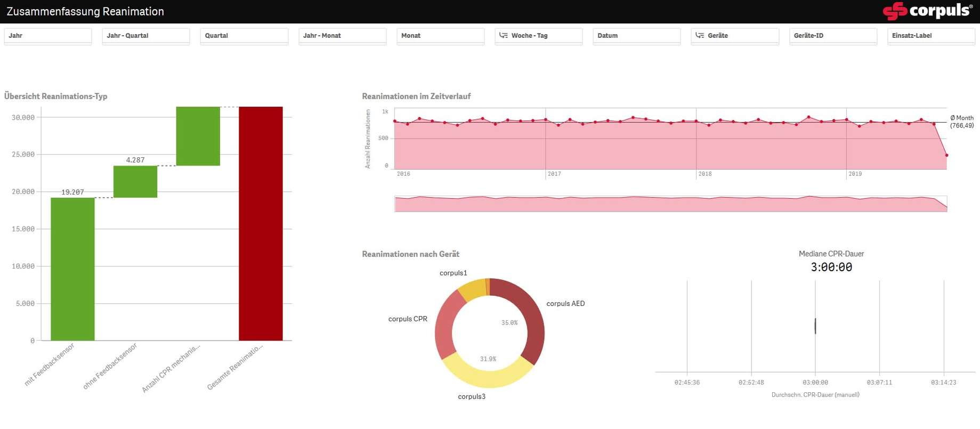Screen dimensions: 980x429
Task: Open the Jahr filter pane
Action: pos(48,36)
